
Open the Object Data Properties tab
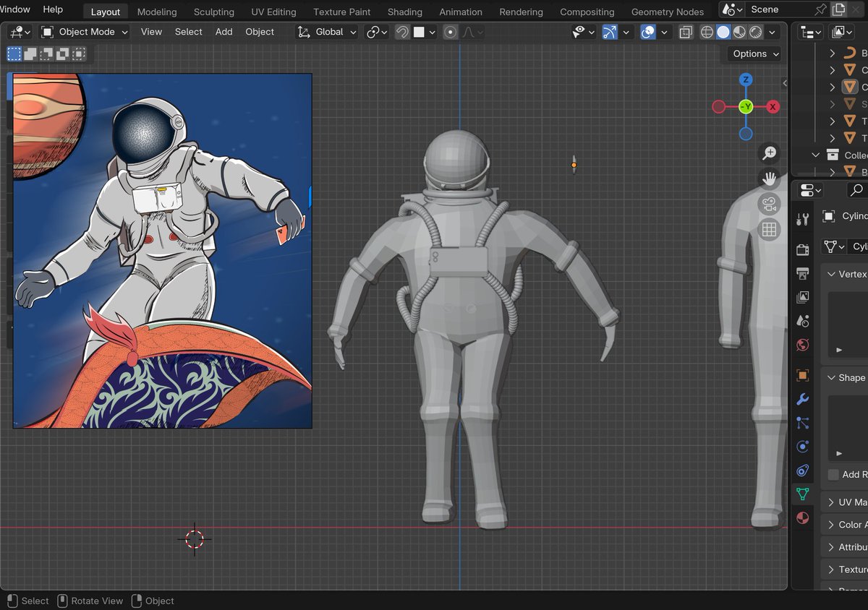click(x=803, y=494)
